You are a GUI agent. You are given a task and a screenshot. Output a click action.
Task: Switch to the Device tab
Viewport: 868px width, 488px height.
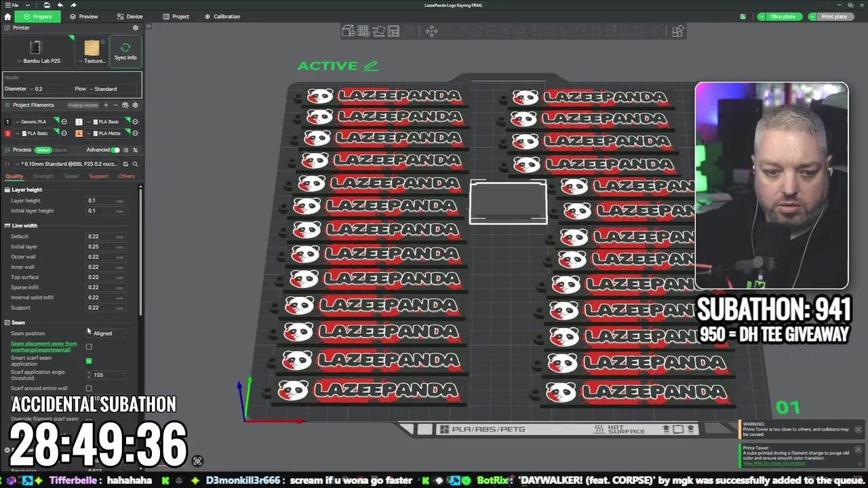point(130,16)
